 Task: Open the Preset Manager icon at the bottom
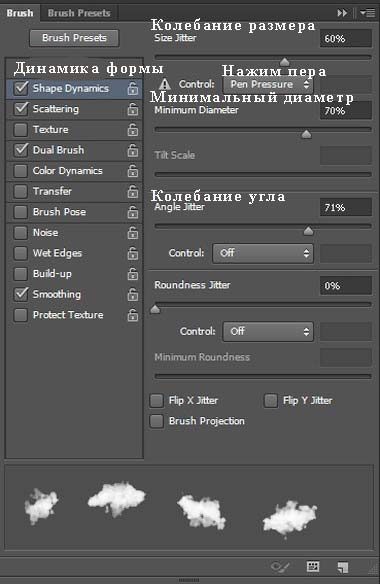(x=313, y=566)
